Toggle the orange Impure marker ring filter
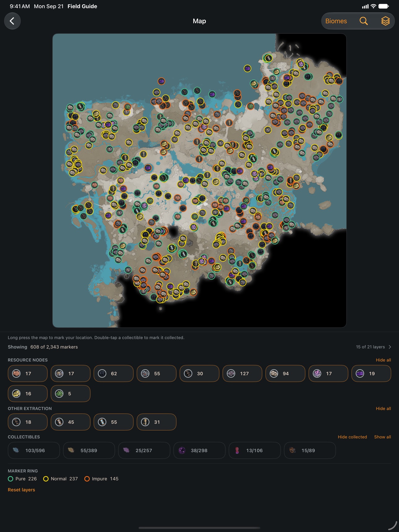399x532 pixels. pyautogui.click(x=101, y=479)
